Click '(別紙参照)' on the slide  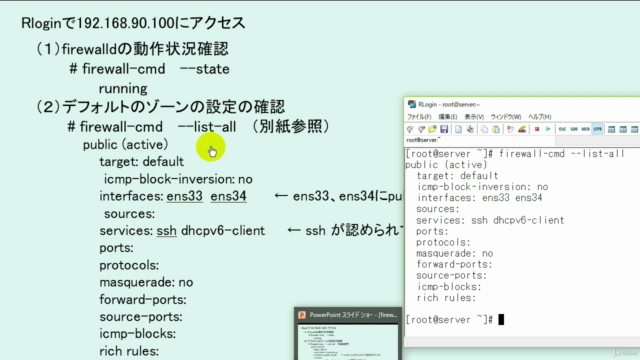pyautogui.click(x=291, y=127)
